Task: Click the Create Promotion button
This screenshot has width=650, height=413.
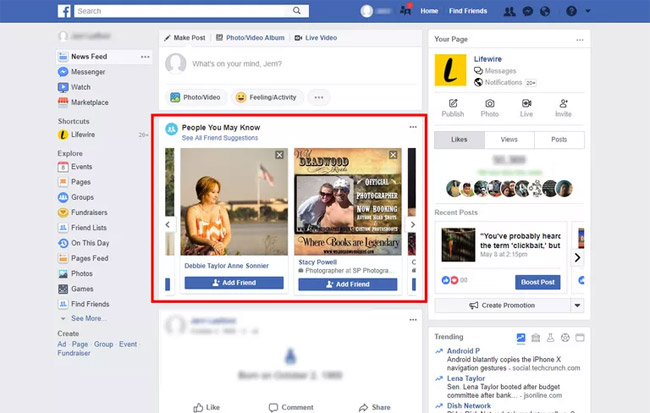Action: [502, 306]
